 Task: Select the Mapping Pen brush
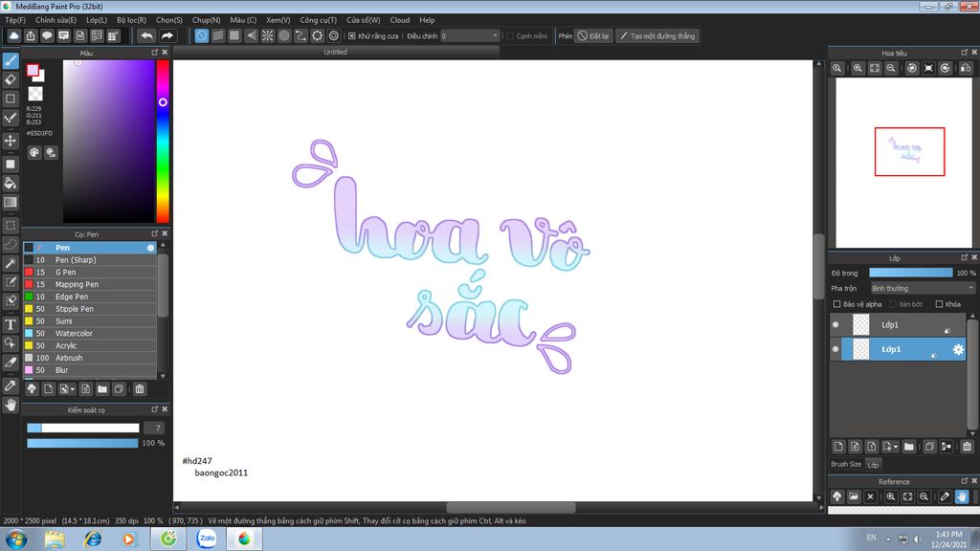(x=90, y=284)
